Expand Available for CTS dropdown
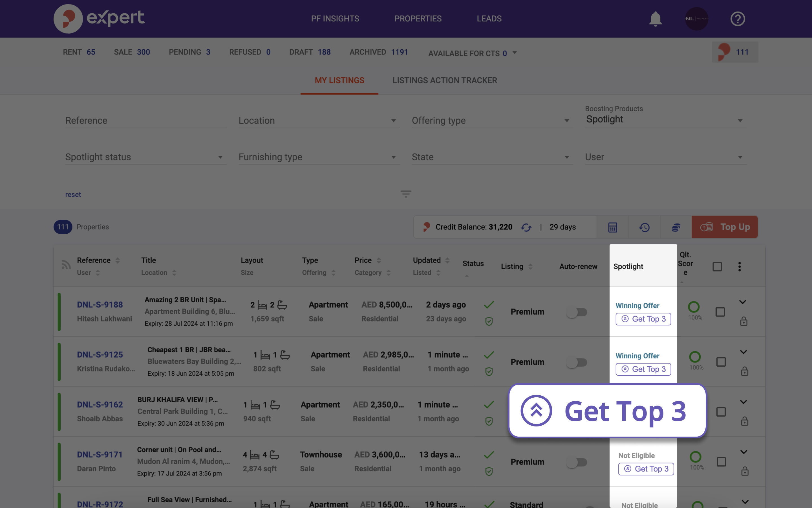812x508 pixels. [473, 53]
